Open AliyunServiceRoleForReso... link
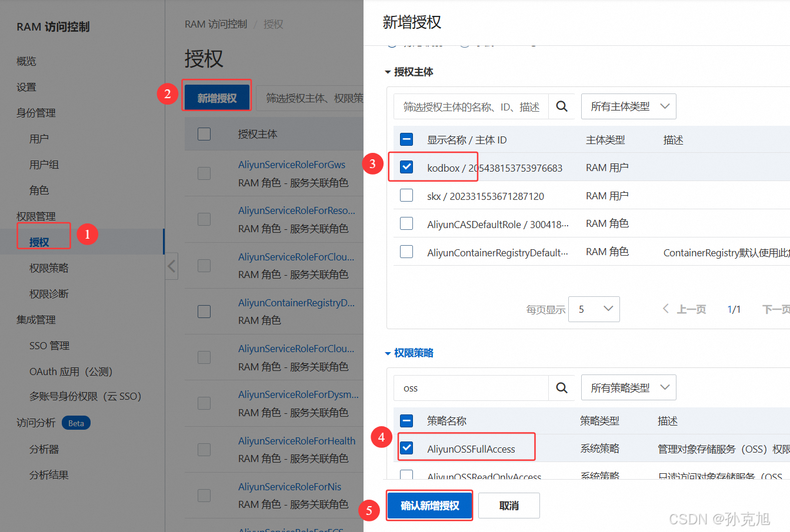The height and width of the screenshot is (532, 790). 296,210
